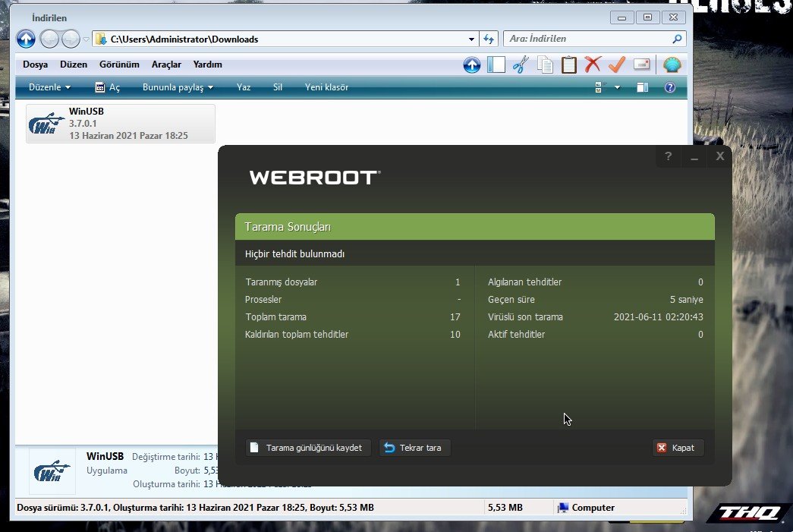This screenshot has width=793, height=532.
Task: Click Aç in command bar
Action: 108,87
